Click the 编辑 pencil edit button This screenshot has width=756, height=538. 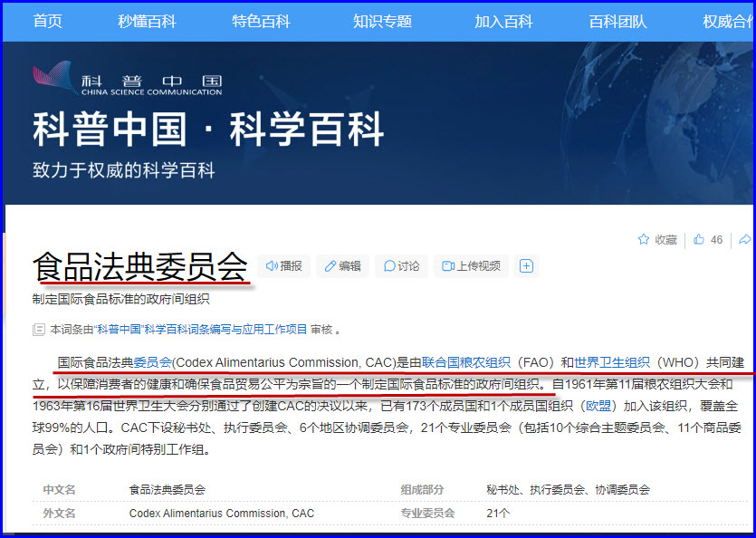(x=343, y=266)
